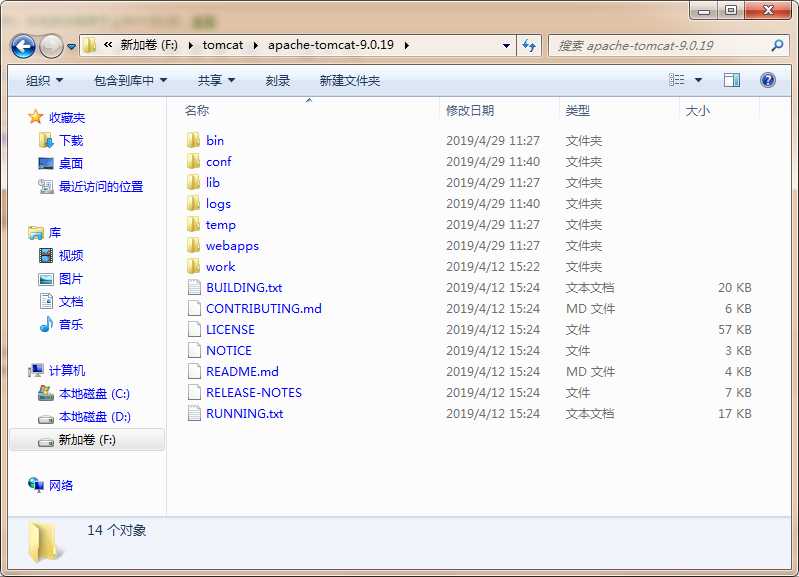Viewport: 799px width, 577px height.
Task: Open 网络 in the navigation pane
Action: (x=61, y=485)
